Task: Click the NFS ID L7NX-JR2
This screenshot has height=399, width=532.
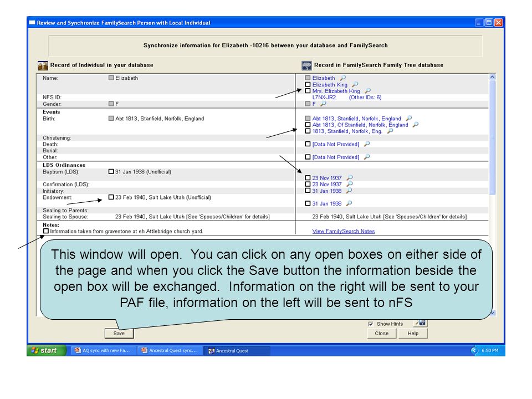Action: (324, 98)
